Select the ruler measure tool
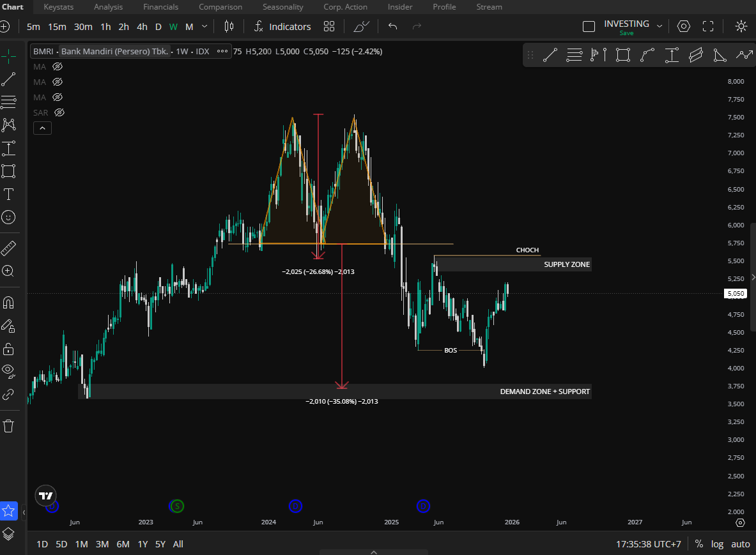Screen dimensions: 756x555 pyautogui.click(x=8, y=248)
